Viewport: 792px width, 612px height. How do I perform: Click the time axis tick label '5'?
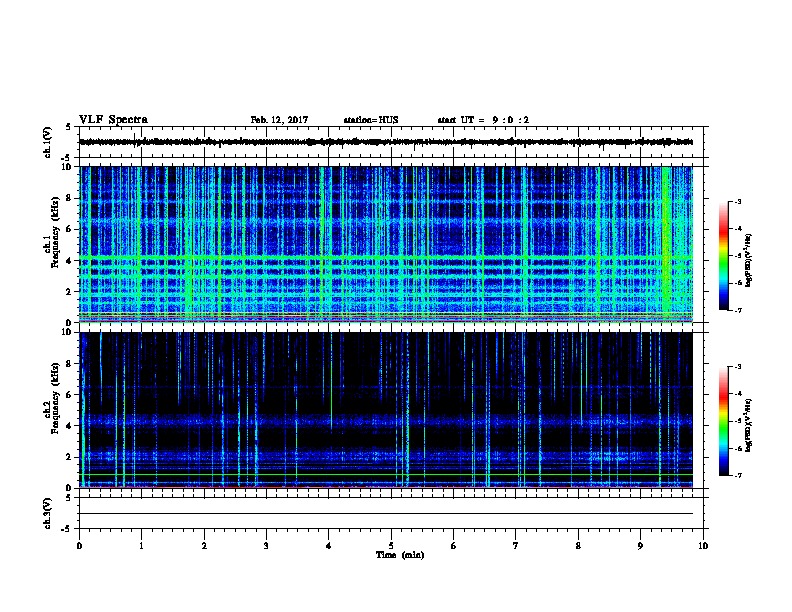(391, 546)
